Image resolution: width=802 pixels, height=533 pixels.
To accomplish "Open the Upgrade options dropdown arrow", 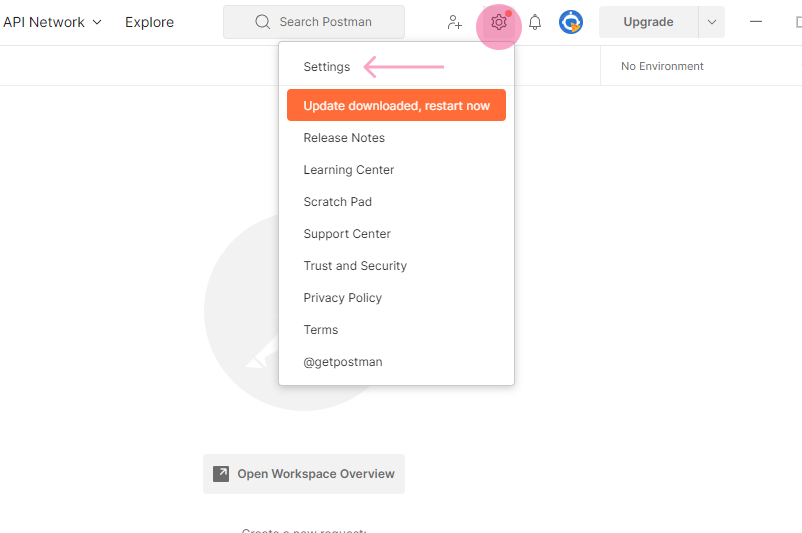I will point(712,22).
